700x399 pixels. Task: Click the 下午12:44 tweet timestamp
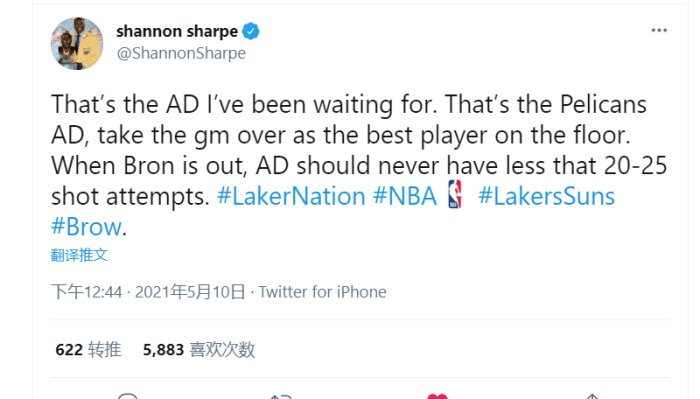(x=87, y=292)
